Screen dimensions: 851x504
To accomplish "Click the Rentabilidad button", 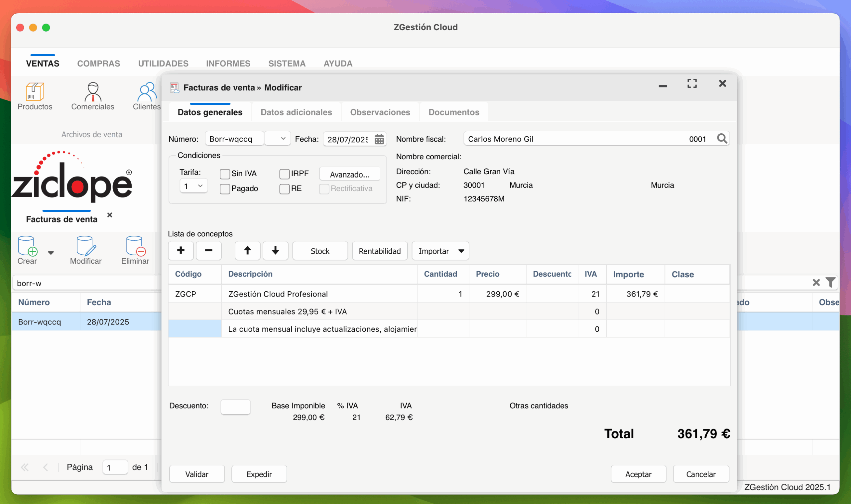I will [380, 251].
